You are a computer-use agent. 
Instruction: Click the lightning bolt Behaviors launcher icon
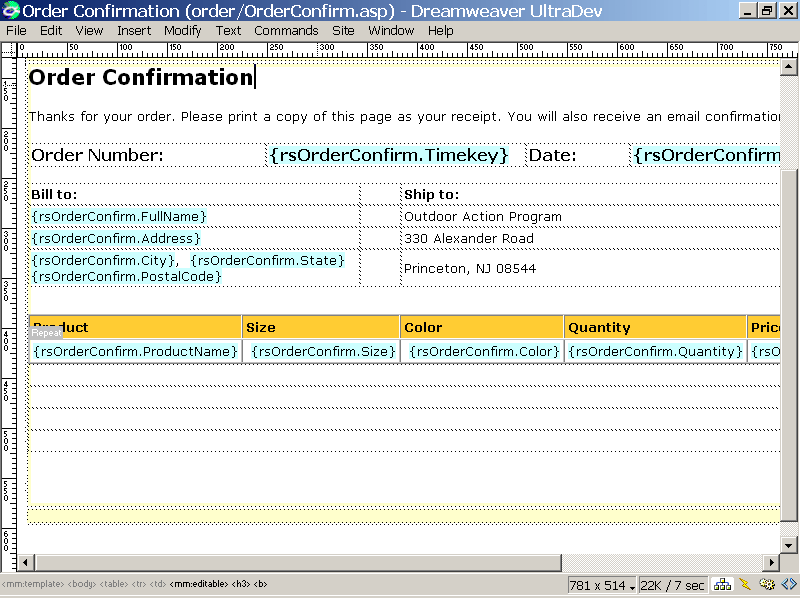coord(745,585)
